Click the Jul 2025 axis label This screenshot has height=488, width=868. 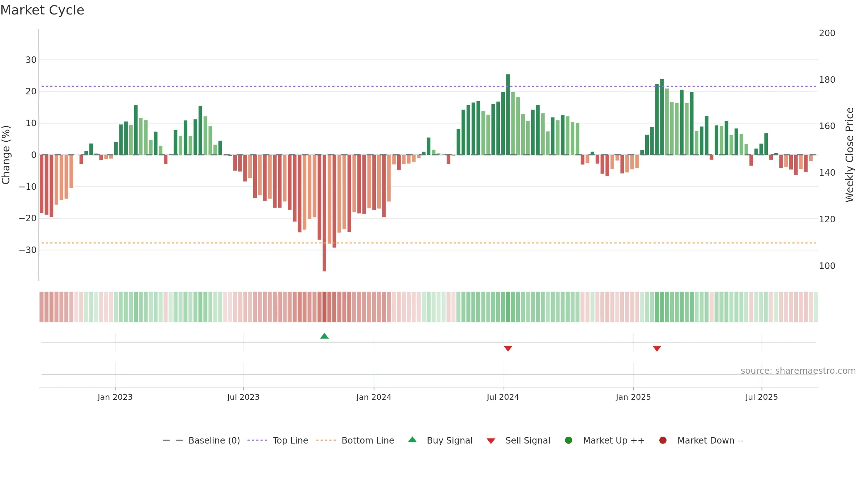tap(762, 397)
